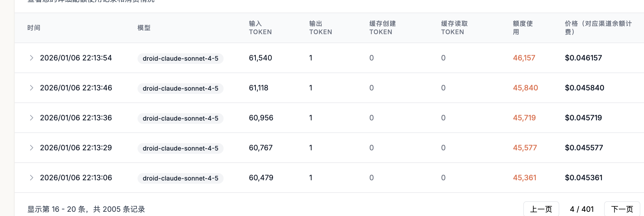Click the record count summary text
Viewport: 644px width, 216px height.
point(86,209)
